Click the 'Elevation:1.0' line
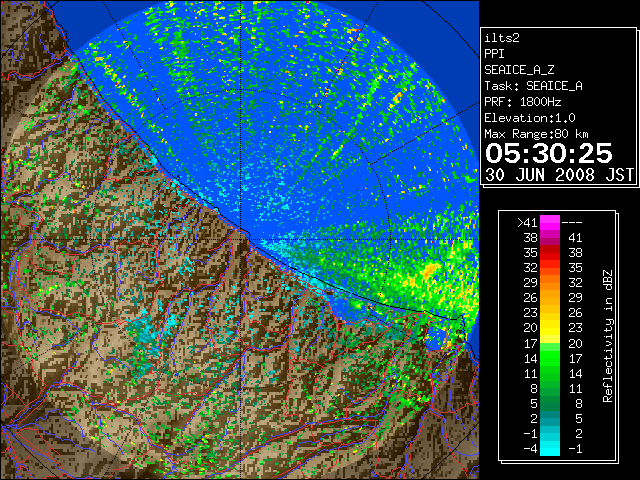640x480 pixels. point(530,118)
